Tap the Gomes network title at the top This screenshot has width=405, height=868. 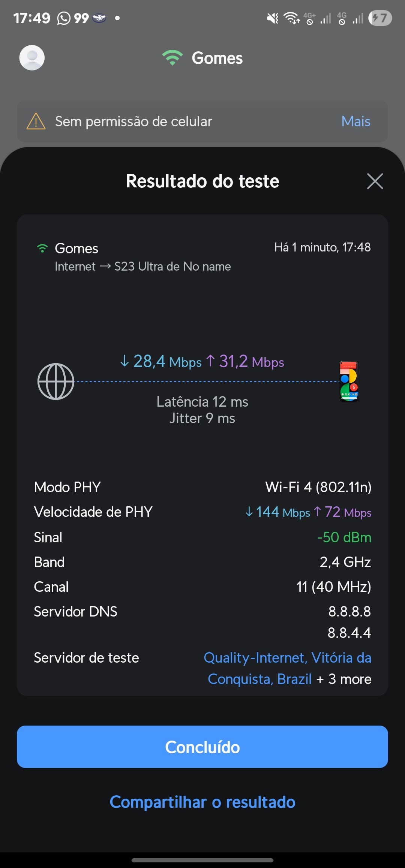point(217,58)
